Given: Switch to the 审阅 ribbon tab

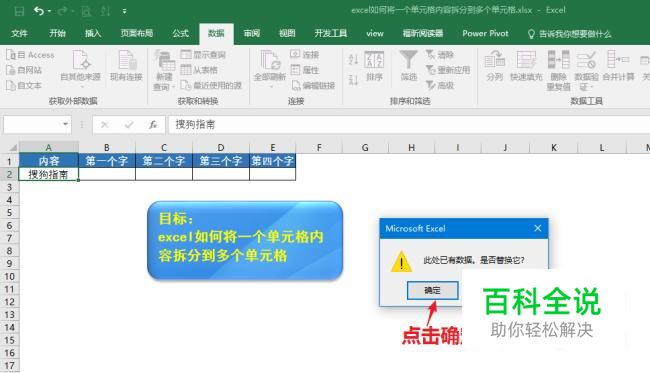Looking at the screenshot, I should [252, 34].
